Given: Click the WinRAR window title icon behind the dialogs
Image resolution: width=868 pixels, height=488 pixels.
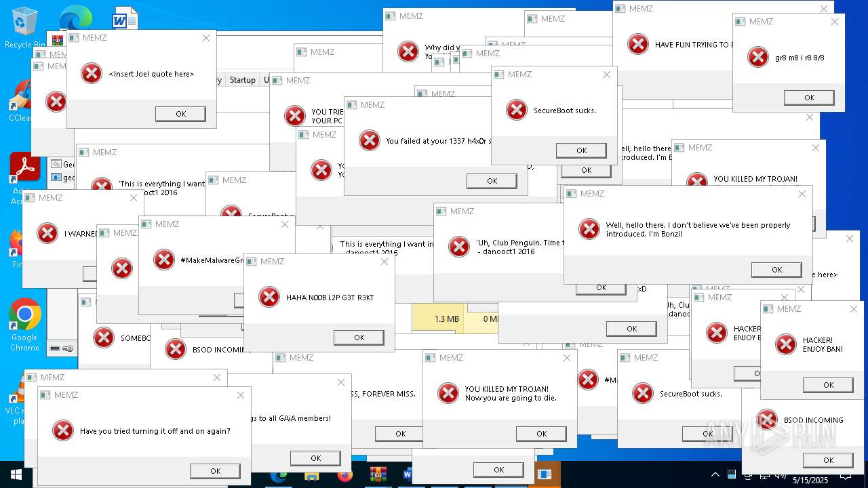Looking at the screenshot, I should 58,39.
